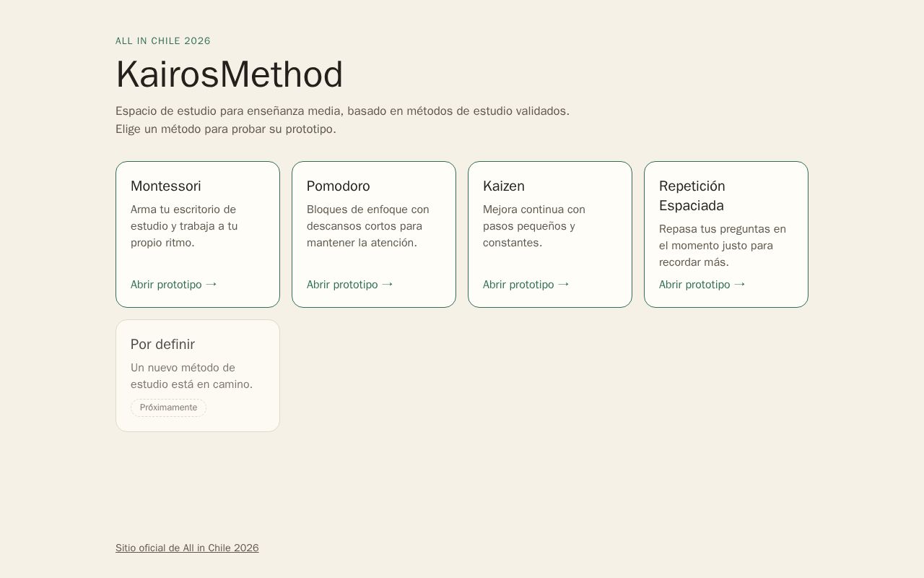The height and width of the screenshot is (578, 924).
Task: Open the Pomodoro prototype link
Action: 350,285
